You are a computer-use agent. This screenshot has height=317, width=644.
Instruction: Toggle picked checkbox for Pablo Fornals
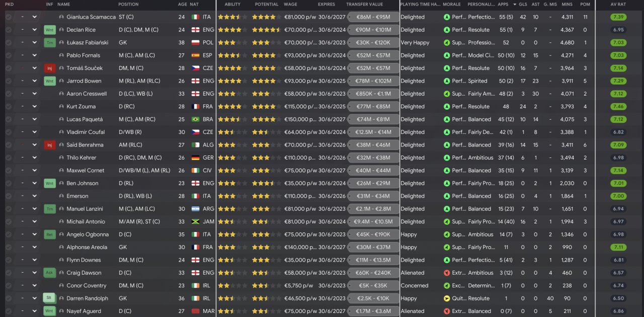pyautogui.click(x=9, y=55)
